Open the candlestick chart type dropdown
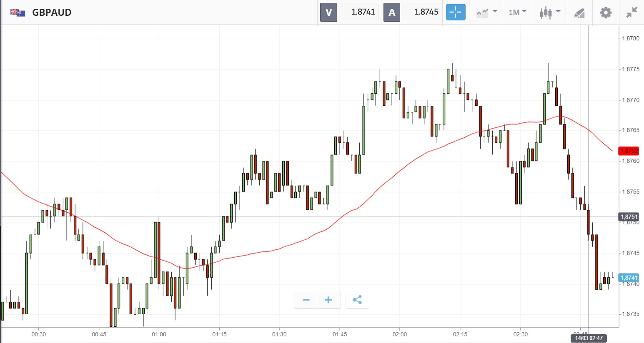Screen dimensions: 644x343 (x=549, y=12)
